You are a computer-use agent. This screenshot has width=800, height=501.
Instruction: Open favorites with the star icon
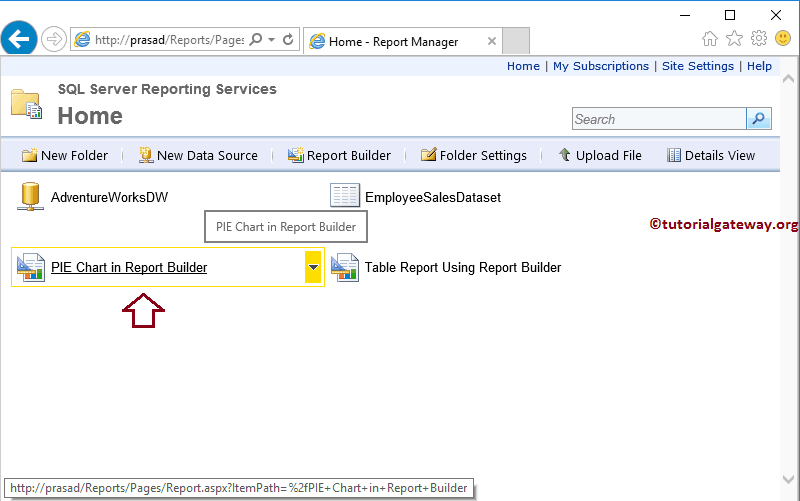click(x=734, y=38)
